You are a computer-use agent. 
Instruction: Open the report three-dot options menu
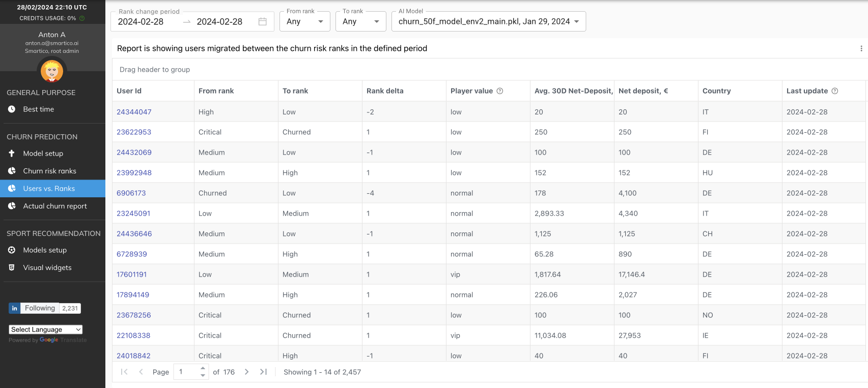coord(861,48)
